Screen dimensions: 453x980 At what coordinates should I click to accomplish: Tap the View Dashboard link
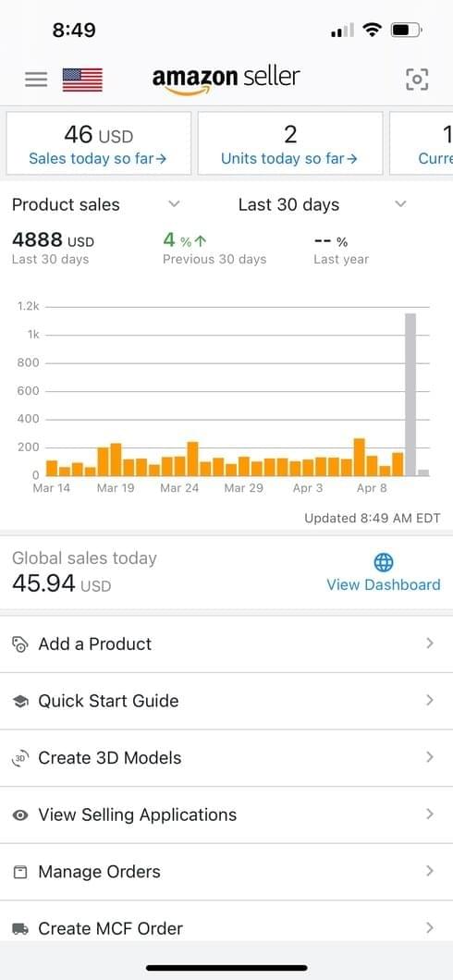pos(383,584)
